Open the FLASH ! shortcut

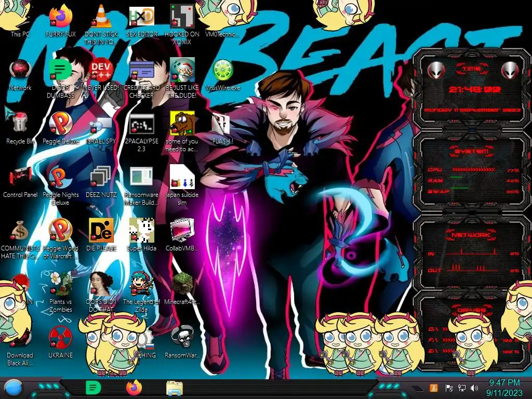tap(222, 128)
